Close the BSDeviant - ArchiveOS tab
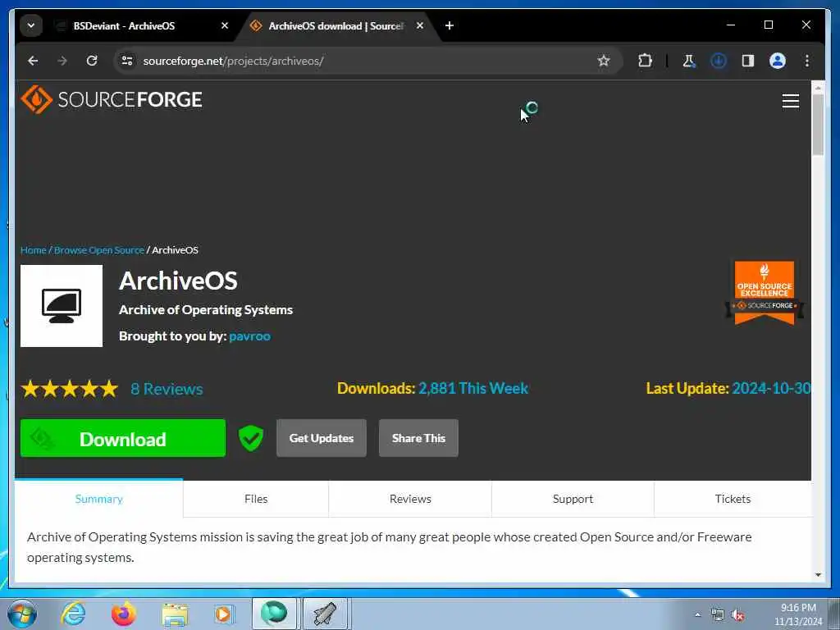The height and width of the screenshot is (630, 840). (x=225, y=25)
